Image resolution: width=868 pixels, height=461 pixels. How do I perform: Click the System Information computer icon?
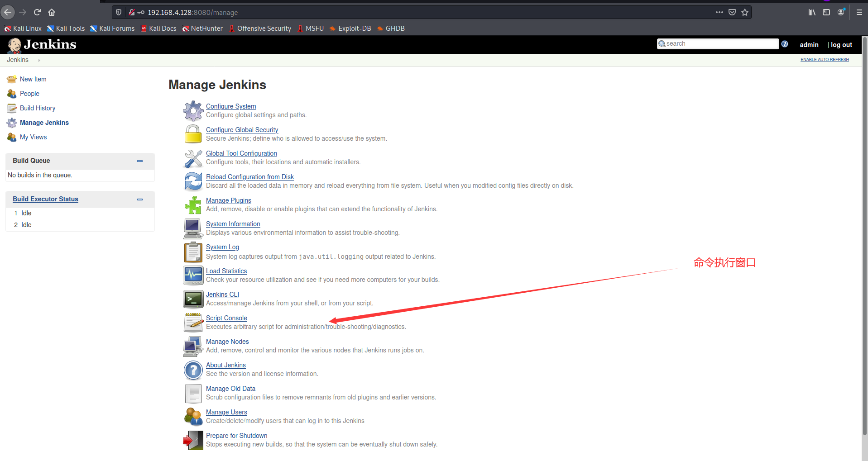[x=193, y=228]
